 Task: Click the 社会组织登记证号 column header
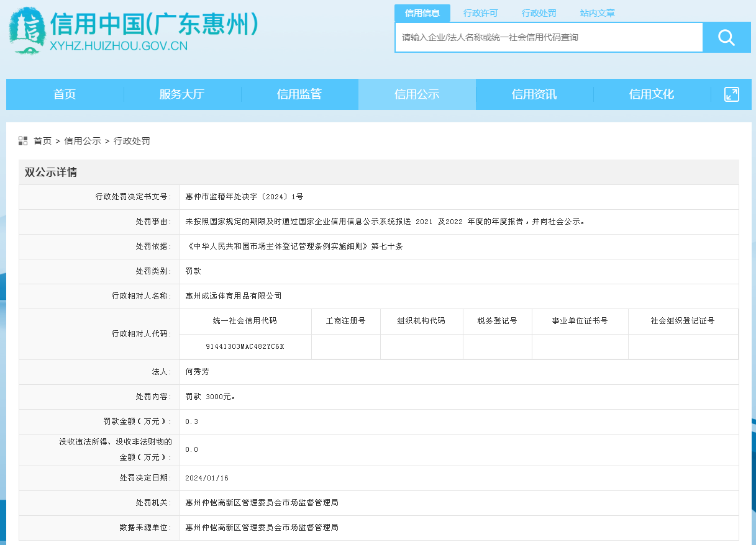point(683,321)
